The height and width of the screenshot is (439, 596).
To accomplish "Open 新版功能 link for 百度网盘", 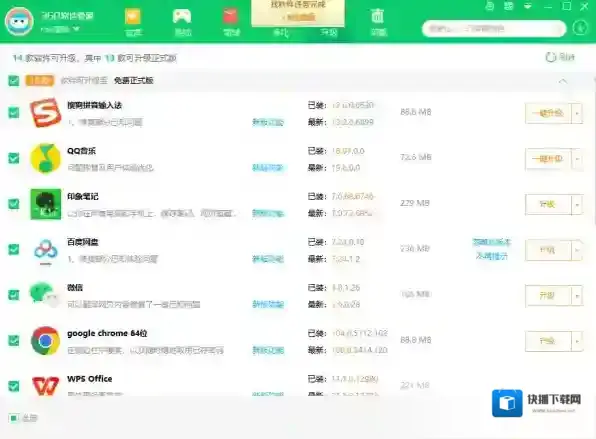I will pos(268,259).
